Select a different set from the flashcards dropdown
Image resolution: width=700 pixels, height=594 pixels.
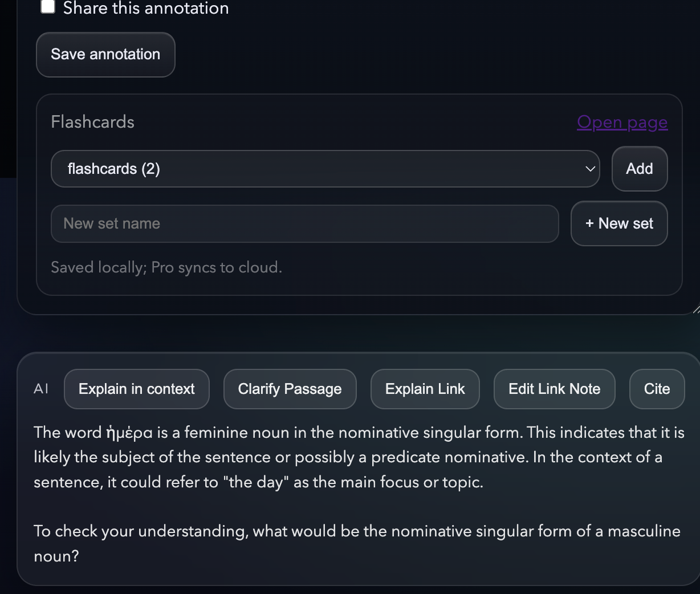[x=325, y=169]
